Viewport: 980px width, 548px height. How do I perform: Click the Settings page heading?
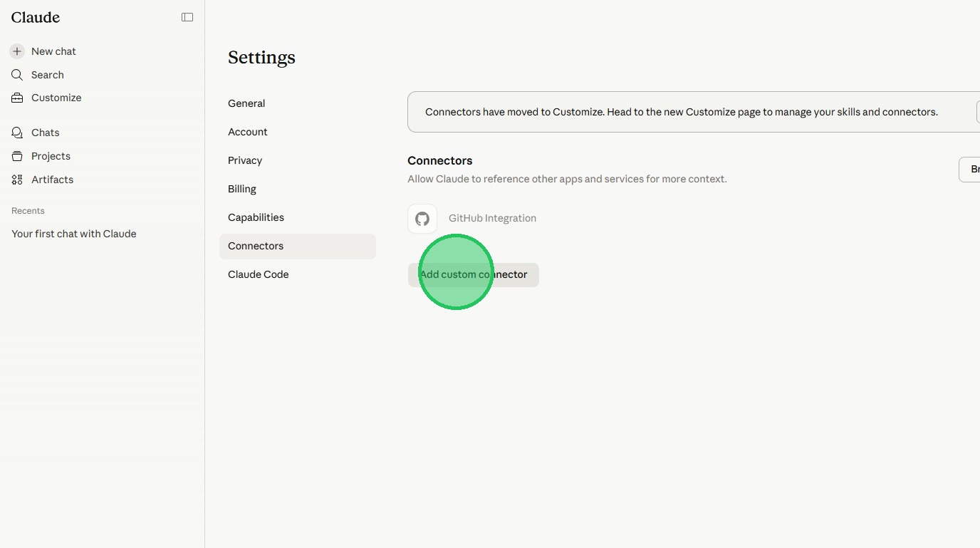[261, 58]
